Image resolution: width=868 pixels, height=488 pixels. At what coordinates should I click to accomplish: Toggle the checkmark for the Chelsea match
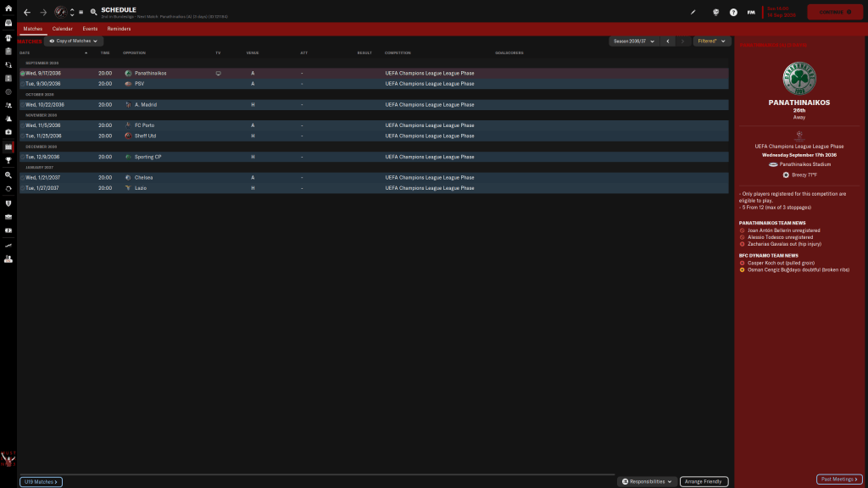[22, 177]
